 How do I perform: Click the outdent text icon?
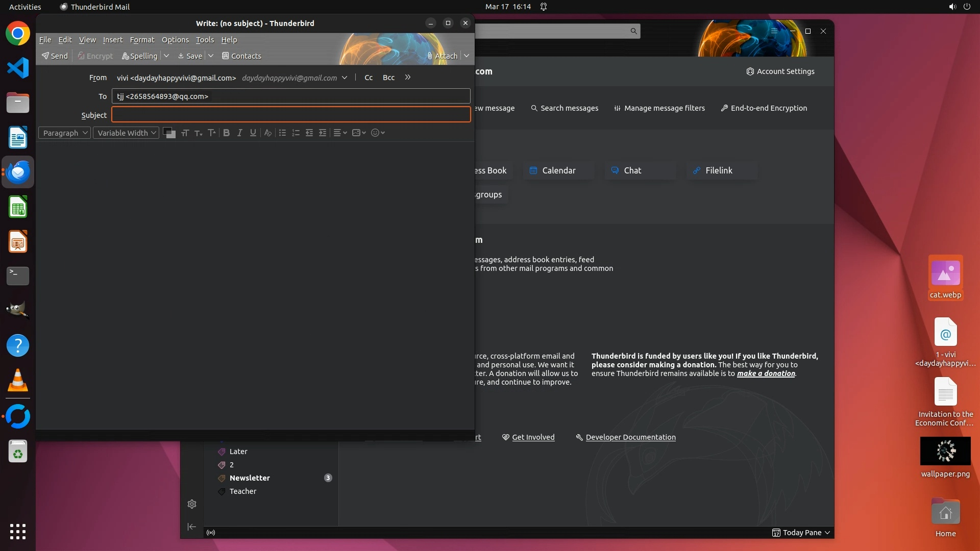(x=309, y=133)
